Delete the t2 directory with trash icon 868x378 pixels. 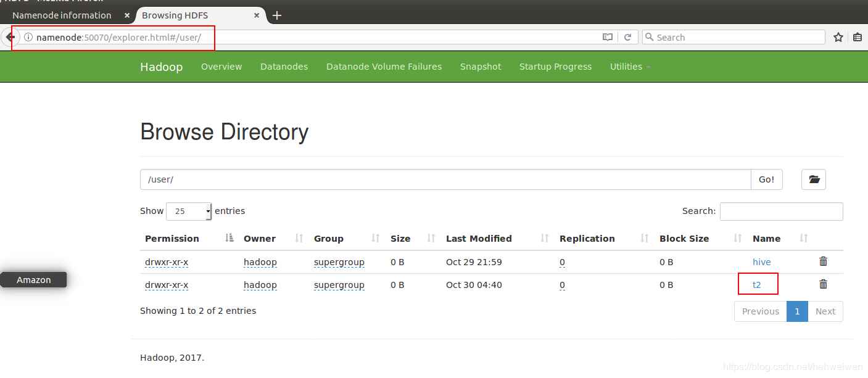click(823, 284)
